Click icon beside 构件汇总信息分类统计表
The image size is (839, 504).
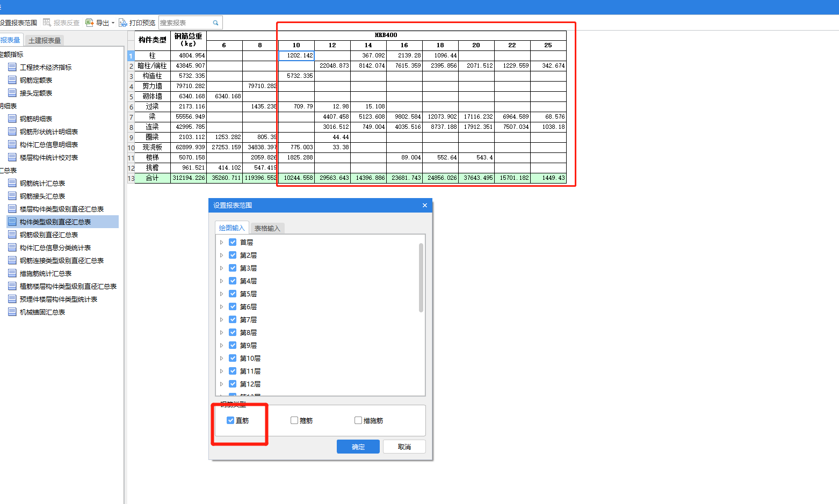tap(12, 247)
